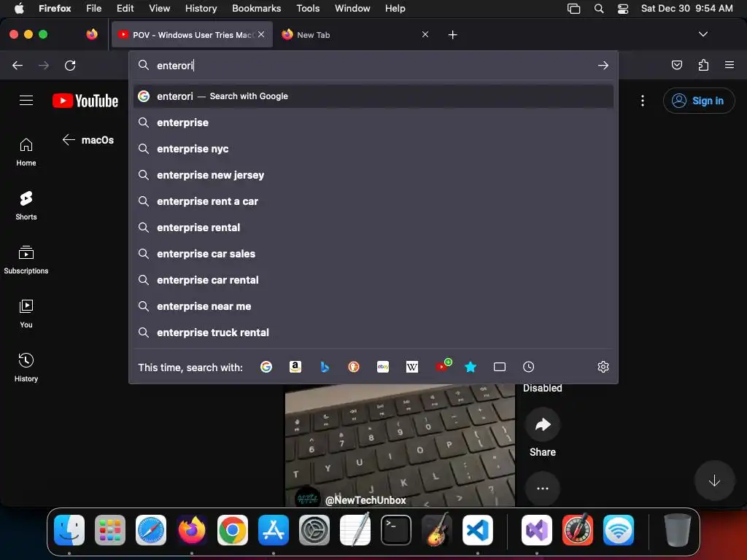Open search settings gear icon

(603, 367)
